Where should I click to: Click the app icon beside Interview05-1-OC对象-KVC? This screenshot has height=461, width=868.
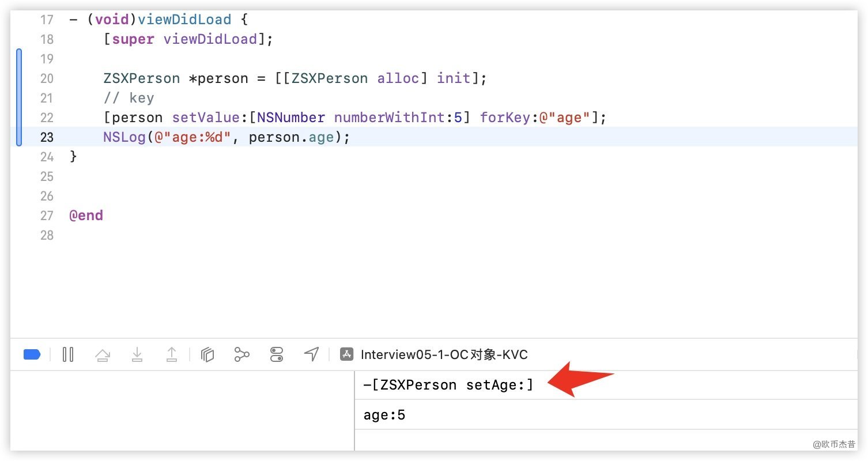346,354
